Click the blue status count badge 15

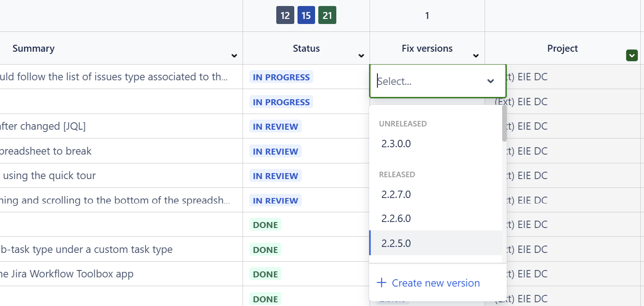click(x=306, y=16)
